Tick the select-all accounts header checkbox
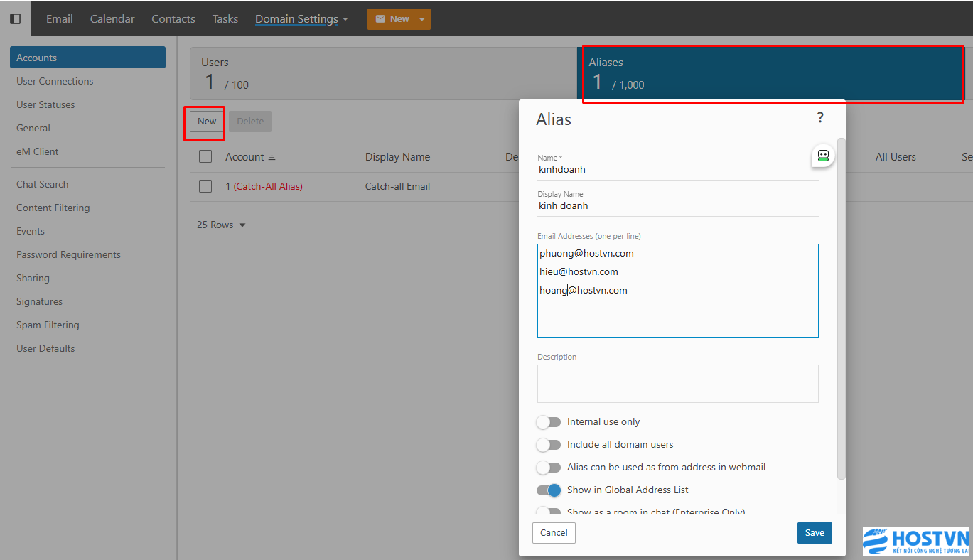The width and height of the screenshot is (973, 560). click(x=205, y=157)
